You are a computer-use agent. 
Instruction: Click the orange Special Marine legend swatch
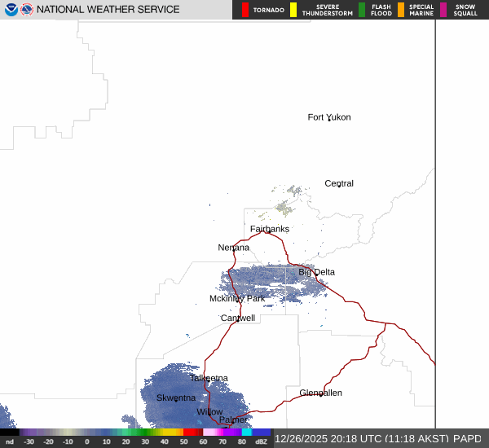click(x=401, y=10)
